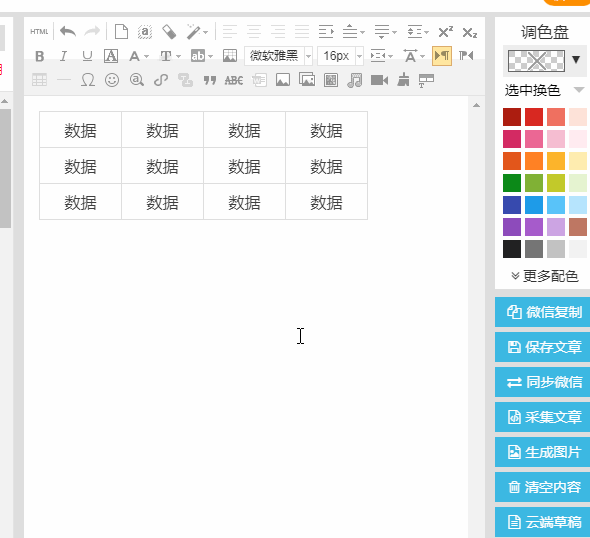The image size is (590, 538).
Task: Apply auto typesetting with the magic wand
Action: [194, 32]
